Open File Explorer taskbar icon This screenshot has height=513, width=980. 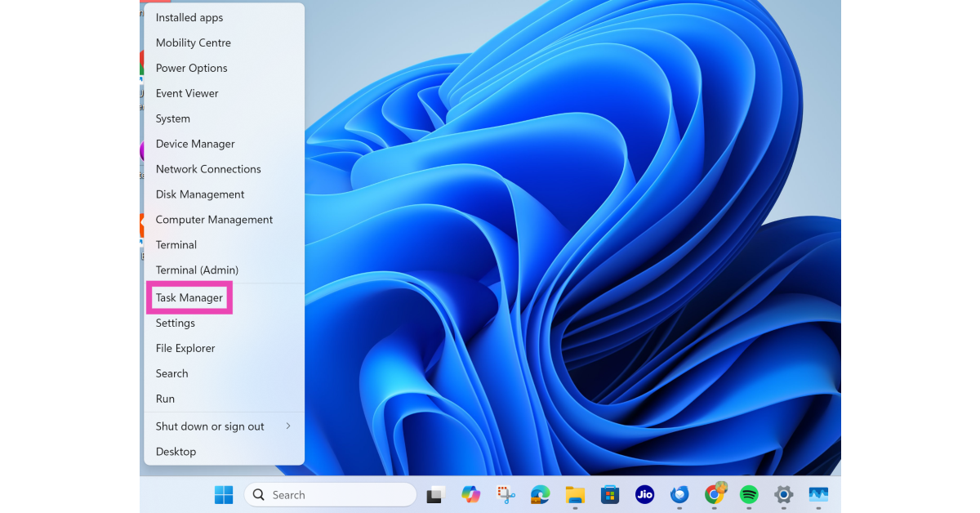(x=575, y=495)
